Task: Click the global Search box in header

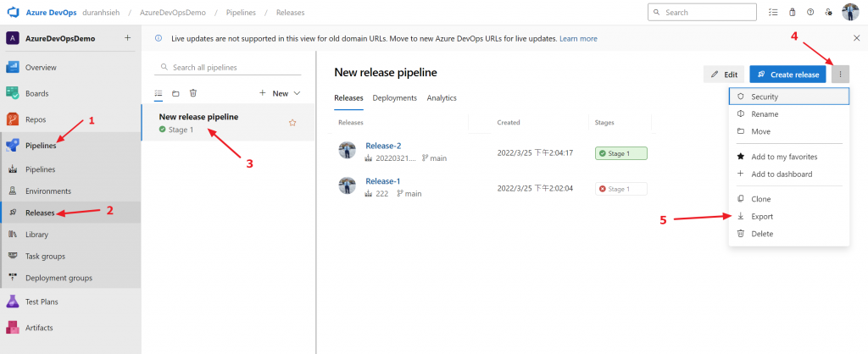Action: (x=702, y=12)
